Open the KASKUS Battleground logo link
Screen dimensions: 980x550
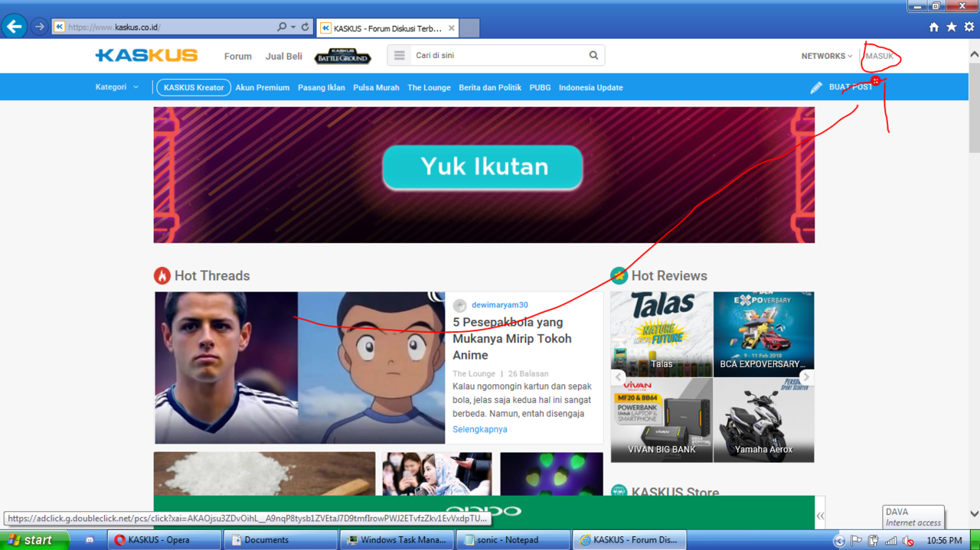[x=343, y=56]
